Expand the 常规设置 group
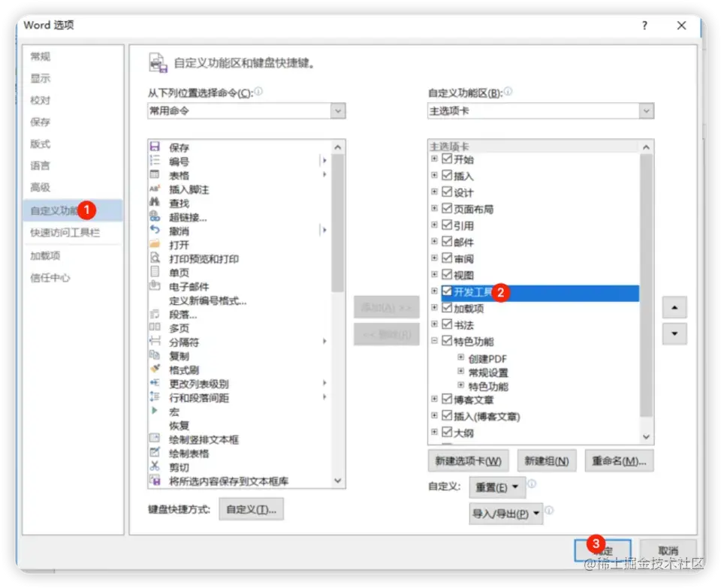 tap(460, 371)
